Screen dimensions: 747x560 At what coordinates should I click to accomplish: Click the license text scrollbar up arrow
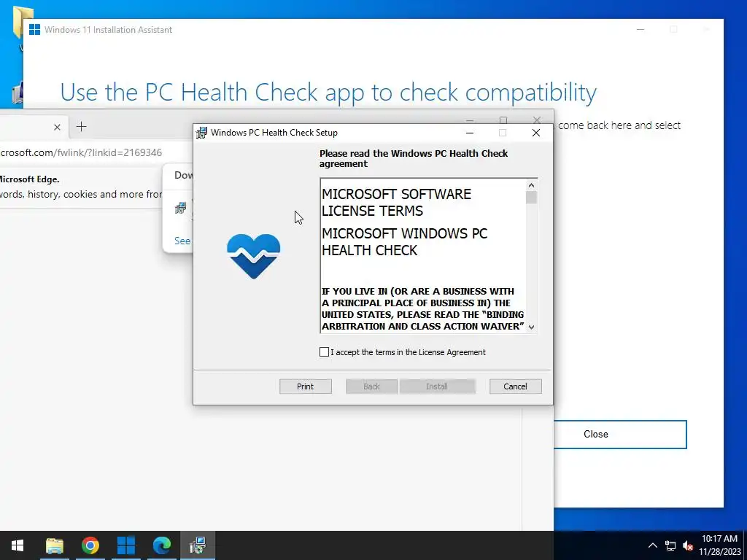tap(532, 185)
